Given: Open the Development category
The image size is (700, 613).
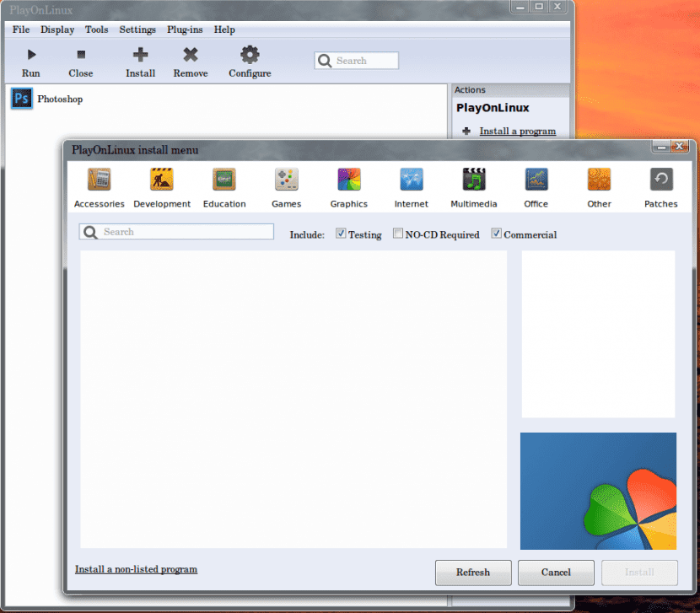Looking at the screenshot, I should coord(162,188).
